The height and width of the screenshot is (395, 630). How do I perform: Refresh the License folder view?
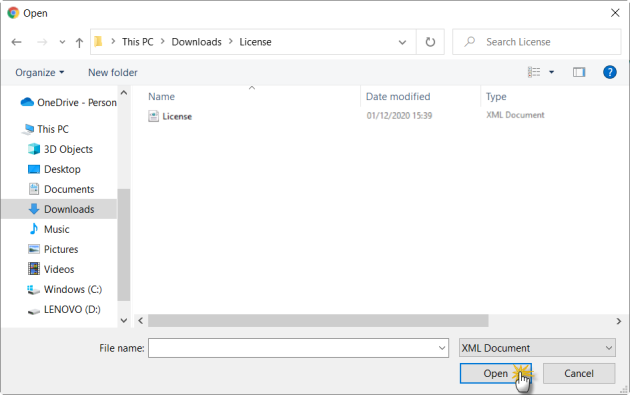coord(430,42)
